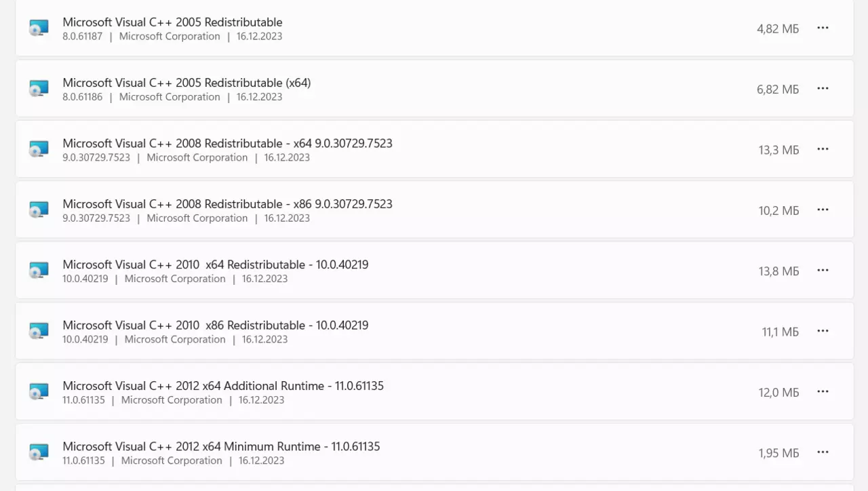868x491 pixels.
Task: Click the 13,8 МБ size label
Action: 778,271
